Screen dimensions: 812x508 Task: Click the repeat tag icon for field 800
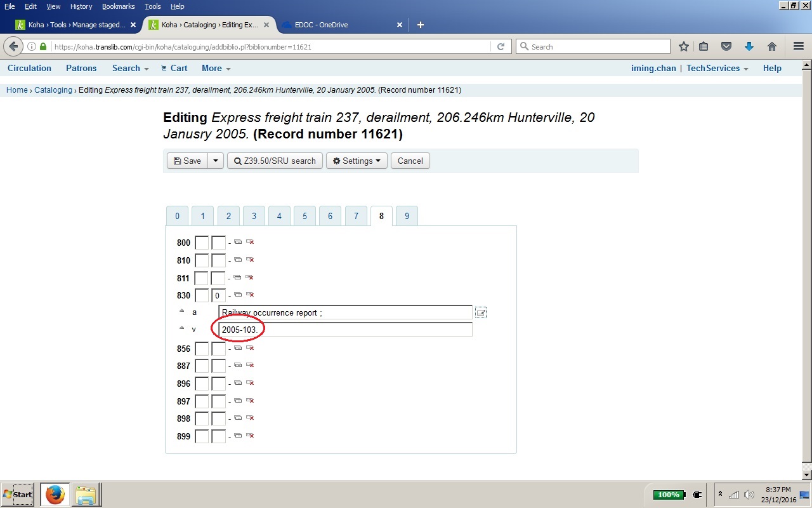click(238, 242)
